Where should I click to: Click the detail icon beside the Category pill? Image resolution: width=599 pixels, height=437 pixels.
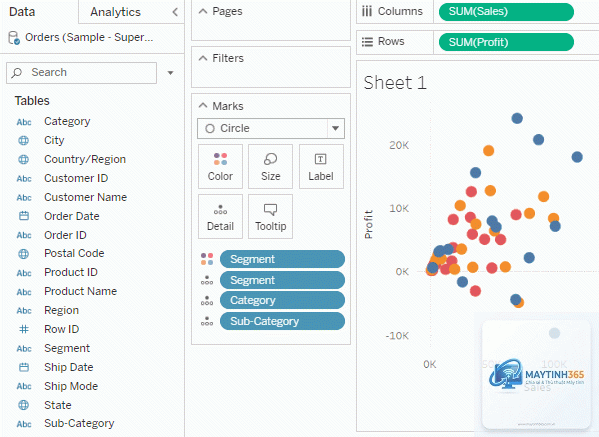coord(207,301)
